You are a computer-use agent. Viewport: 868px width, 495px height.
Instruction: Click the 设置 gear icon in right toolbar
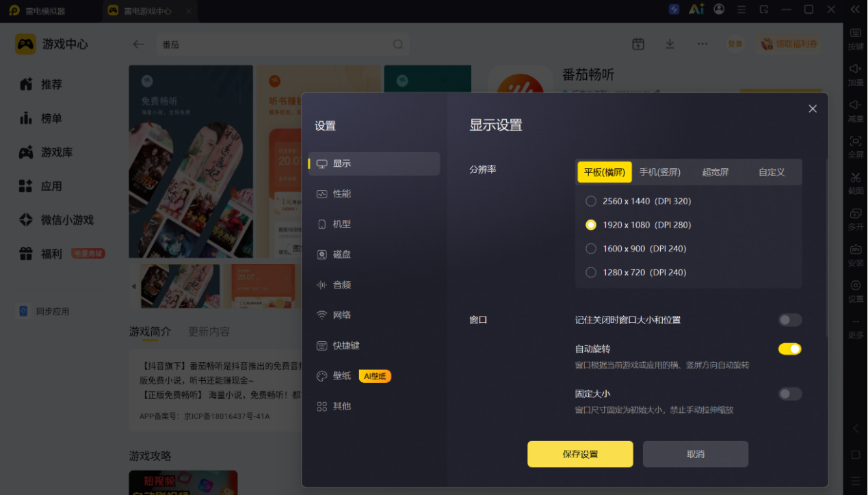tap(856, 291)
